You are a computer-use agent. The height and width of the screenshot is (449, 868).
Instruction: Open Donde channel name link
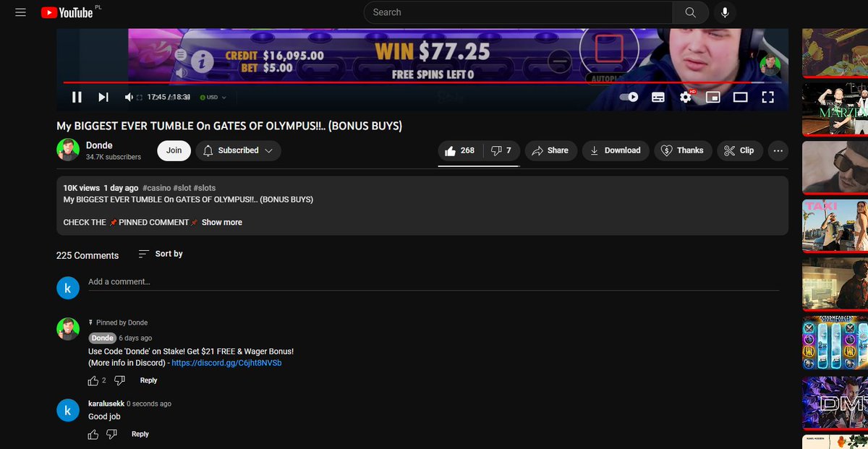(99, 145)
